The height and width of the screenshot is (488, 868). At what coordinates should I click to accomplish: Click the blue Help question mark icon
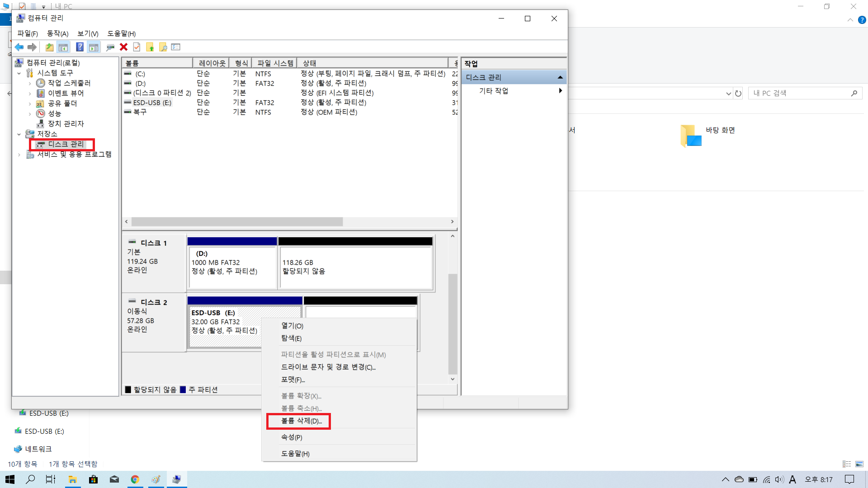click(80, 47)
